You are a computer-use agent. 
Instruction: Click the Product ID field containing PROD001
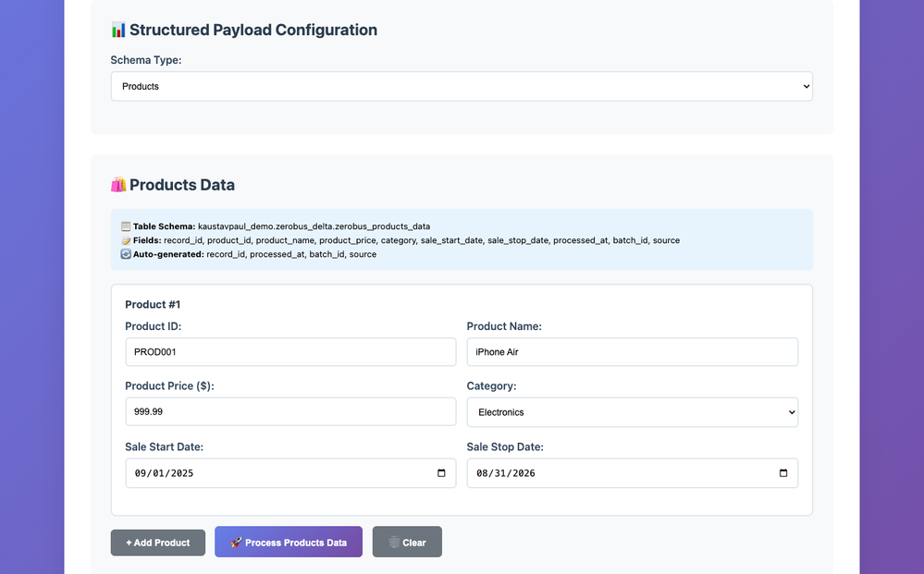(x=290, y=352)
